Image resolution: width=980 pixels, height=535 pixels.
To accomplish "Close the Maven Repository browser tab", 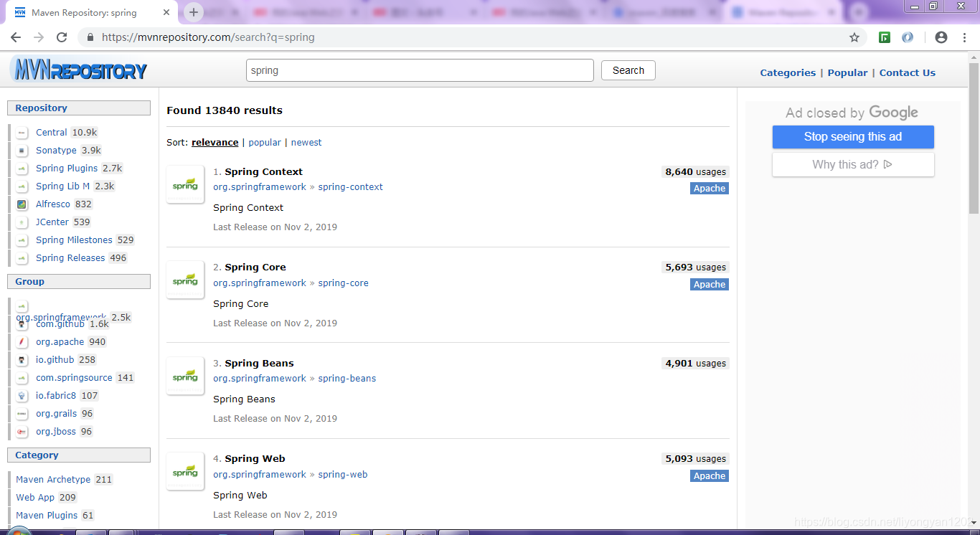I will pos(166,12).
